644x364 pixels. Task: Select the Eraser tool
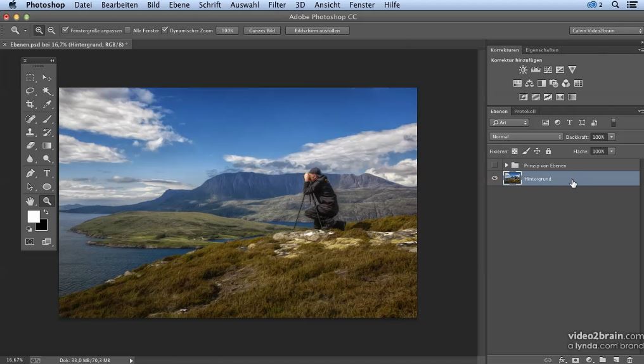pos(30,145)
